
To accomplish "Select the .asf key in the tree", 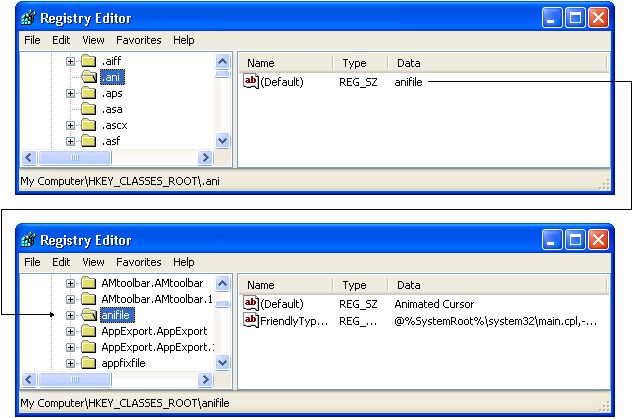I will pyautogui.click(x=111, y=142).
